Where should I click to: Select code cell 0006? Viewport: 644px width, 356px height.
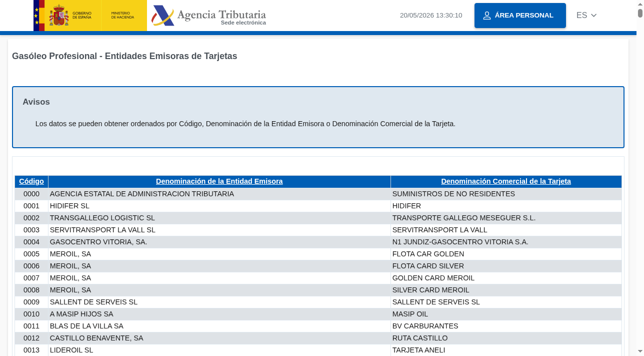(31, 266)
